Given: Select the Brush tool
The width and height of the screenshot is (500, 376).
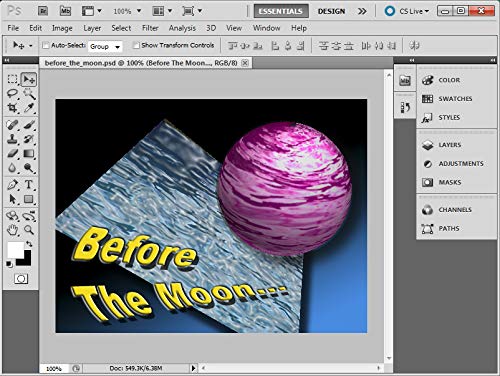Looking at the screenshot, I should (x=29, y=125).
